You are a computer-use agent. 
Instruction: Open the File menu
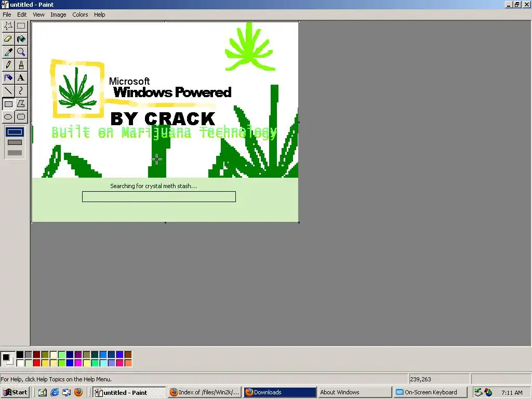(7, 15)
